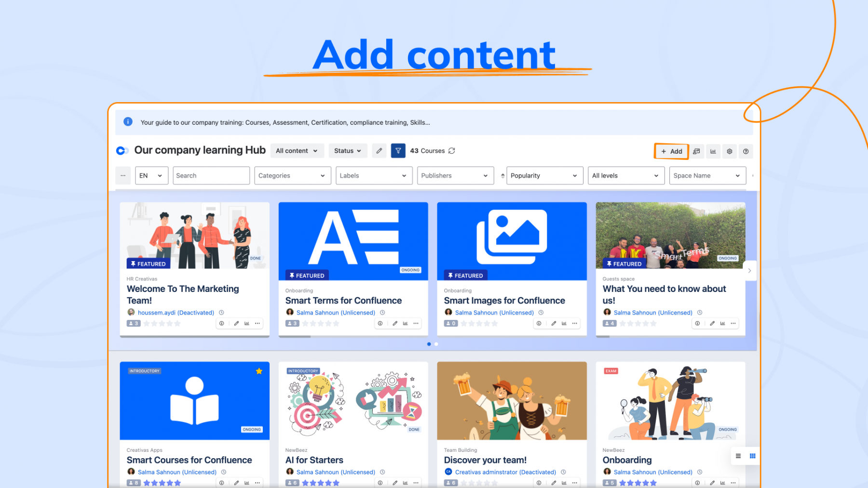The width and height of the screenshot is (868, 488).
Task: Click the pencil edit icon beside Status
Action: pyautogui.click(x=379, y=151)
